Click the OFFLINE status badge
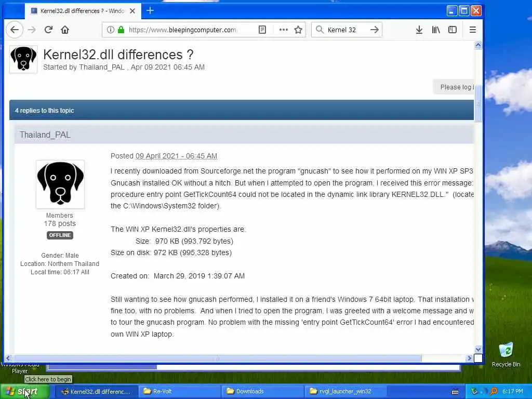This screenshot has width=532, height=399. 60,235
